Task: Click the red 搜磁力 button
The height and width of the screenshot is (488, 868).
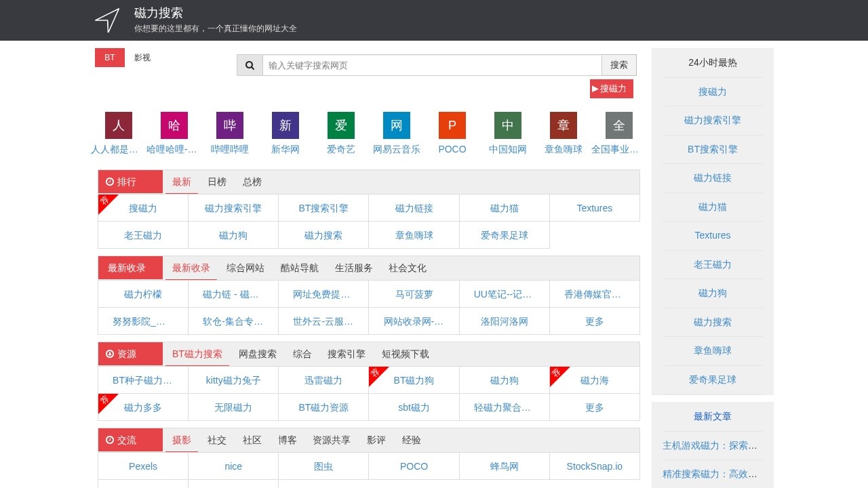Action: tap(612, 89)
